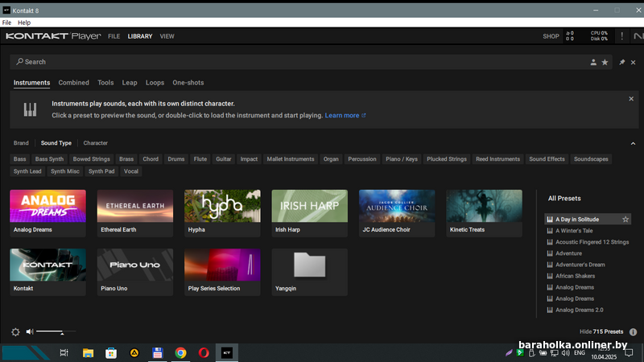The width and height of the screenshot is (644, 362).
Task: Toggle the Guitar tag filter
Action: (x=224, y=159)
